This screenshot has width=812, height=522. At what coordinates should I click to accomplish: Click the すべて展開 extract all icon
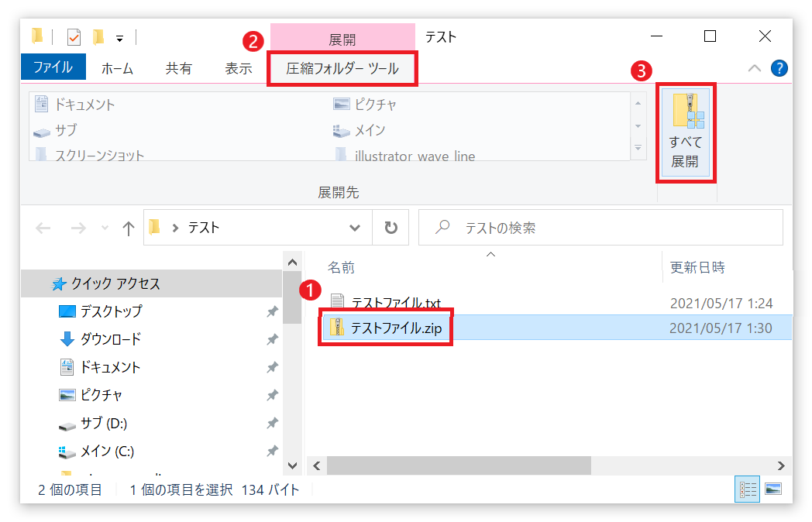click(x=685, y=132)
